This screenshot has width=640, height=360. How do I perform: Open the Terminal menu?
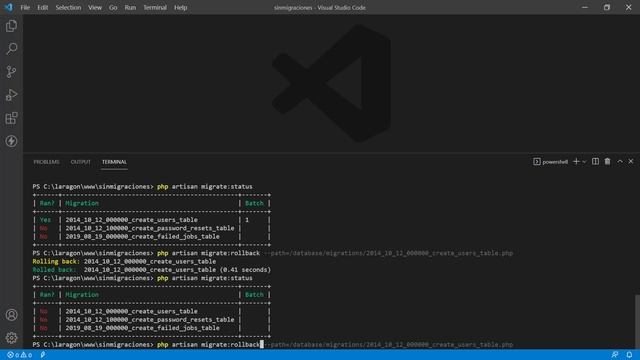coord(155,7)
